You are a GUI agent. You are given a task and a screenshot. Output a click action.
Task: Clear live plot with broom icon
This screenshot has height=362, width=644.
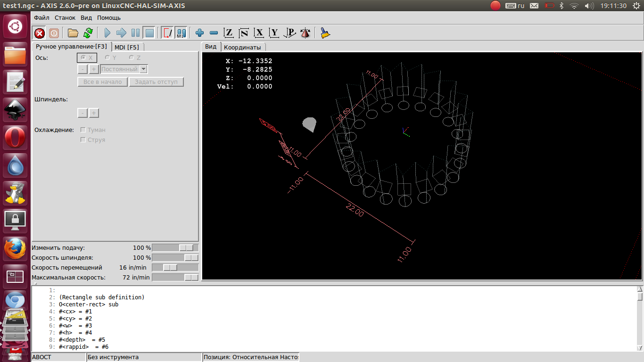325,33
